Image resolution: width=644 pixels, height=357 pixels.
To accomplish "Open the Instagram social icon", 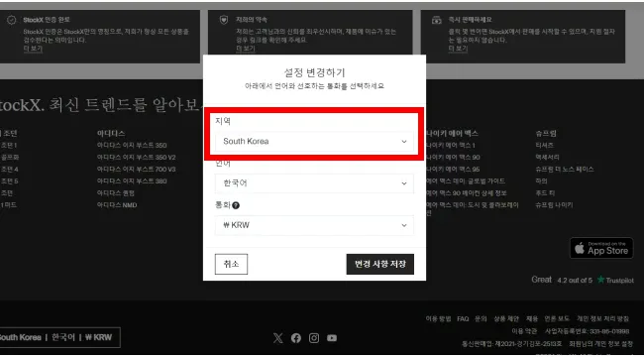I will click(x=314, y=338).
